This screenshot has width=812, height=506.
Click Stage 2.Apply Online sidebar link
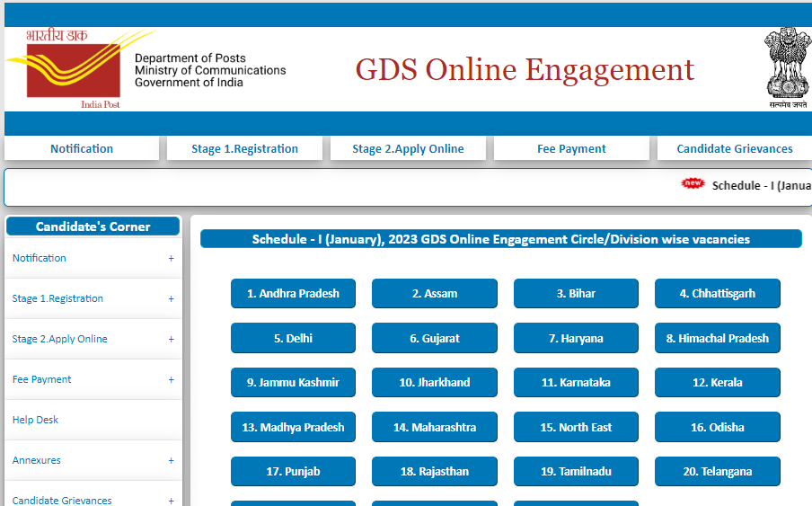pyautogui.click(x=59, y=339)
